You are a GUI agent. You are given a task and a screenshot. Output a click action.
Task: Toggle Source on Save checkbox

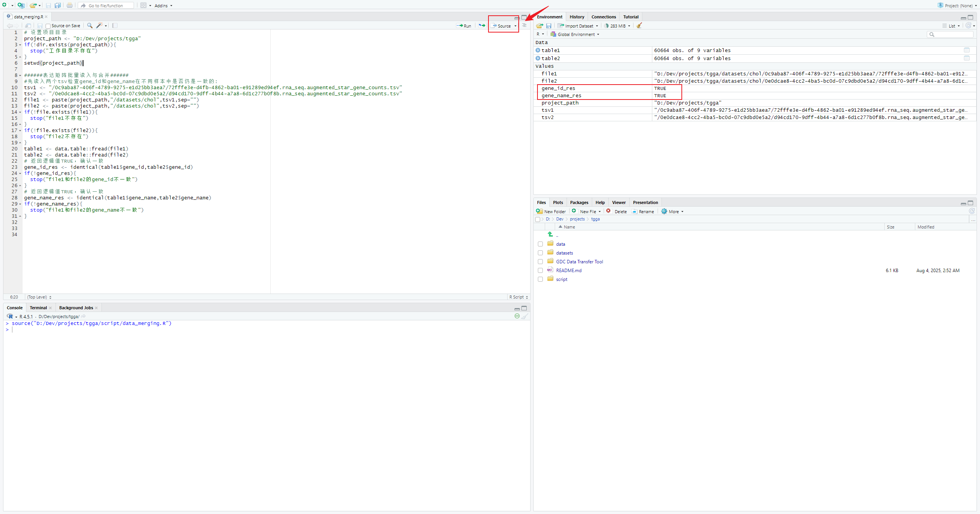coord(48,26)
